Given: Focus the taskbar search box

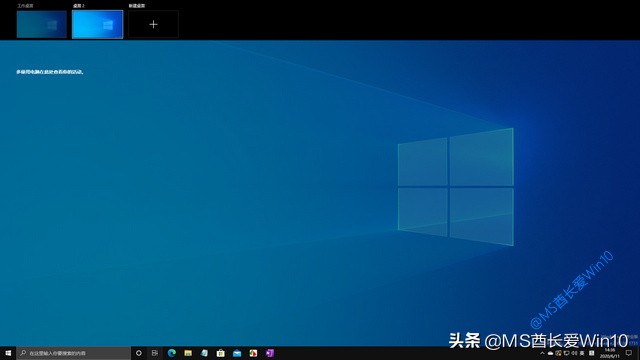Looking at the screenshot, I should pos(73,353).
